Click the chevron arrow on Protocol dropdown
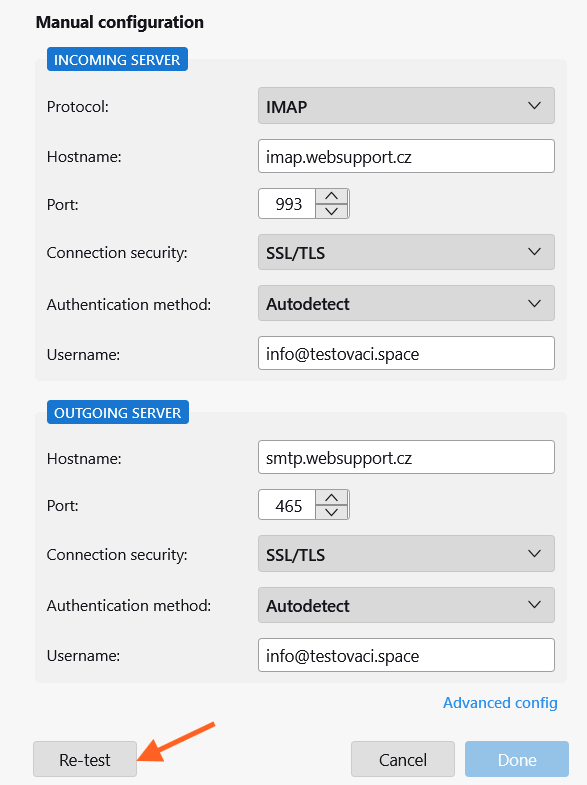The image size is (587, 785). (x=534, y=106)
